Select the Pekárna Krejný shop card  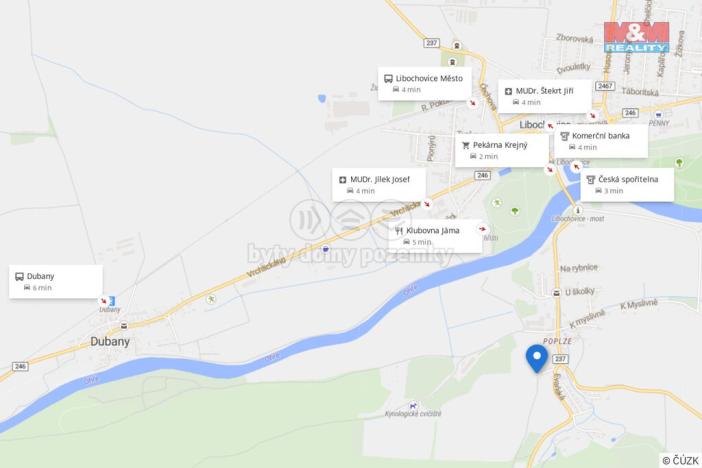click(x=502, y=150)
